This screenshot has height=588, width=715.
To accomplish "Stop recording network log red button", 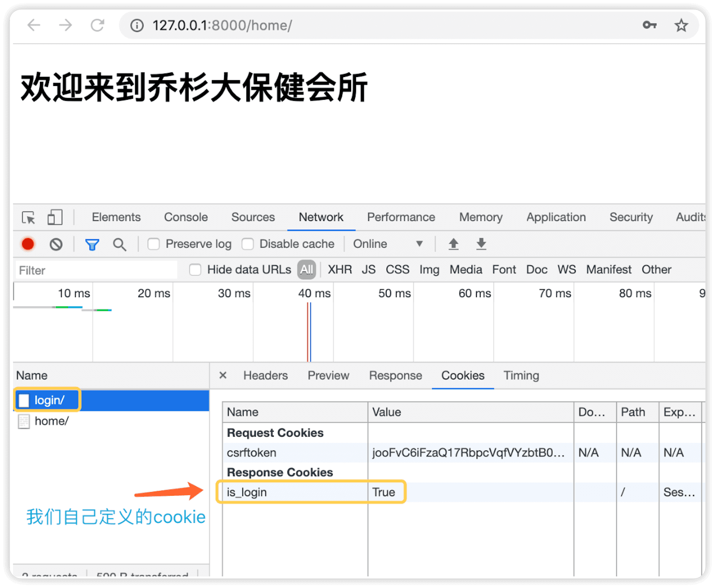I will click(x=28, y=244).
